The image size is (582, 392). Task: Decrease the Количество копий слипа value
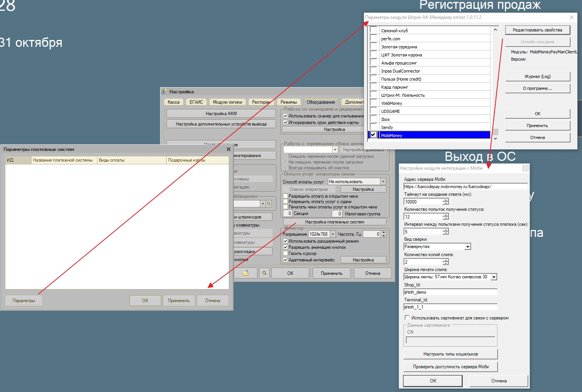tap(445, 264)
